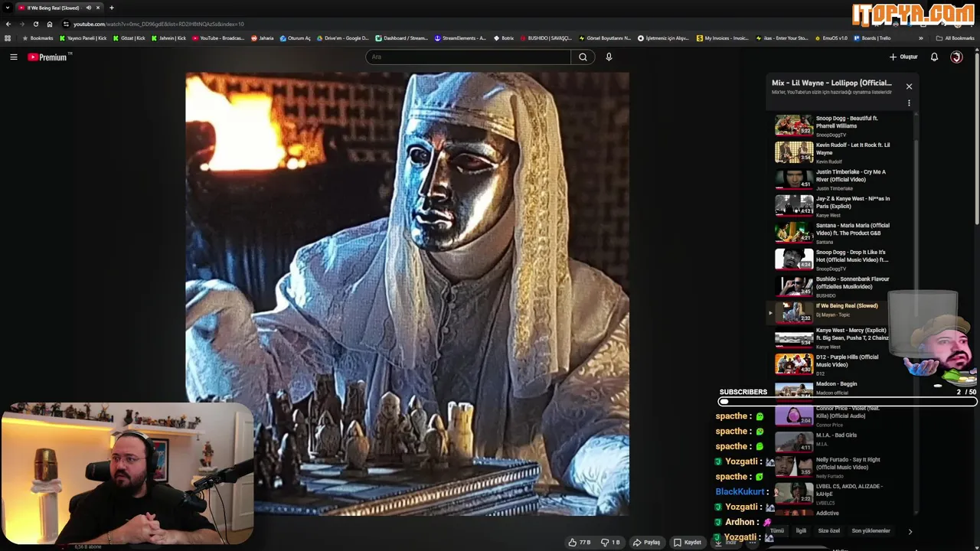Screen dimensions: 980x551
Task: Select the Size özel filter chip
Action: (x=828, y=530)
